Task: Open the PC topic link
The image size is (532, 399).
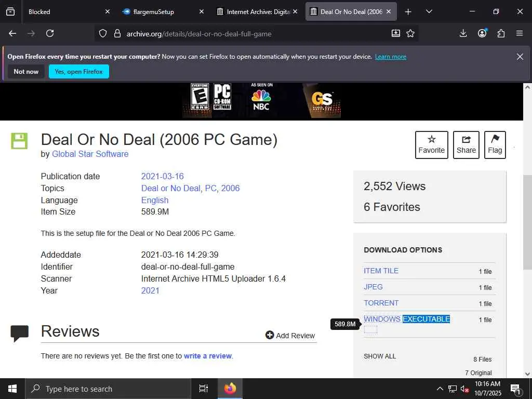Action: tap(211, 188)
